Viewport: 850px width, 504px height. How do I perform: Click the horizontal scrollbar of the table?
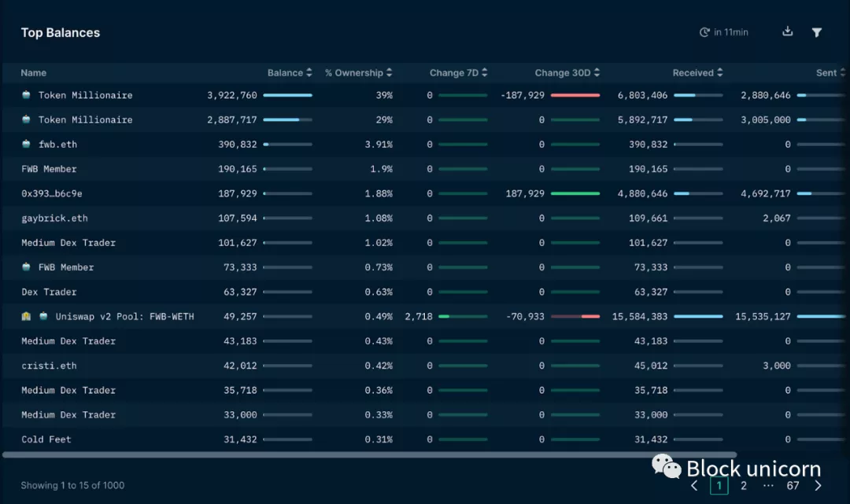pos(369,454)
